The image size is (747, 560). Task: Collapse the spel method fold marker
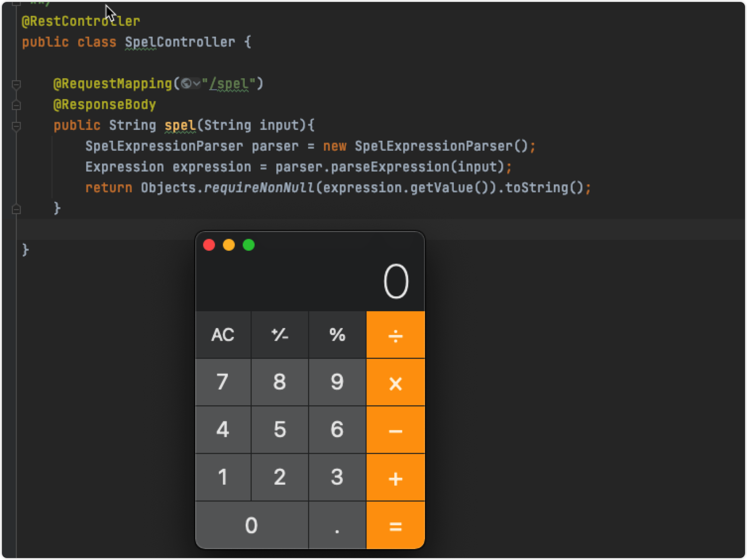tap(16, 126)
